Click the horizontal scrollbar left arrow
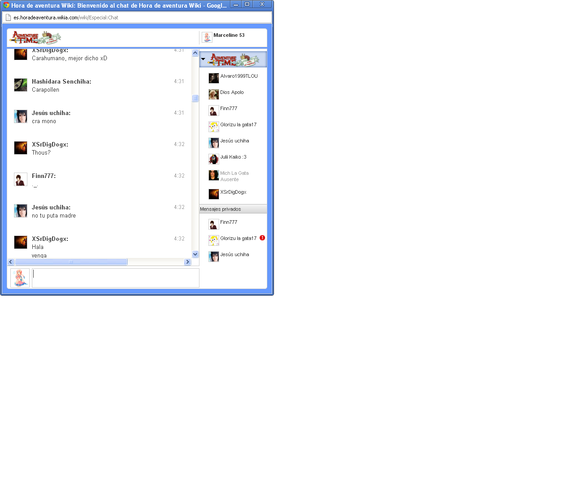The image size is (575, 480). [11, 262]
